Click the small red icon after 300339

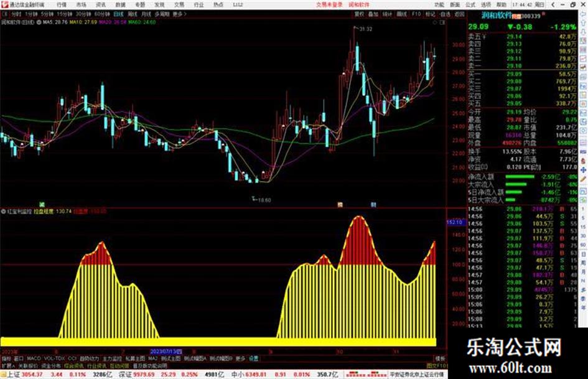[x=543, y=14]
